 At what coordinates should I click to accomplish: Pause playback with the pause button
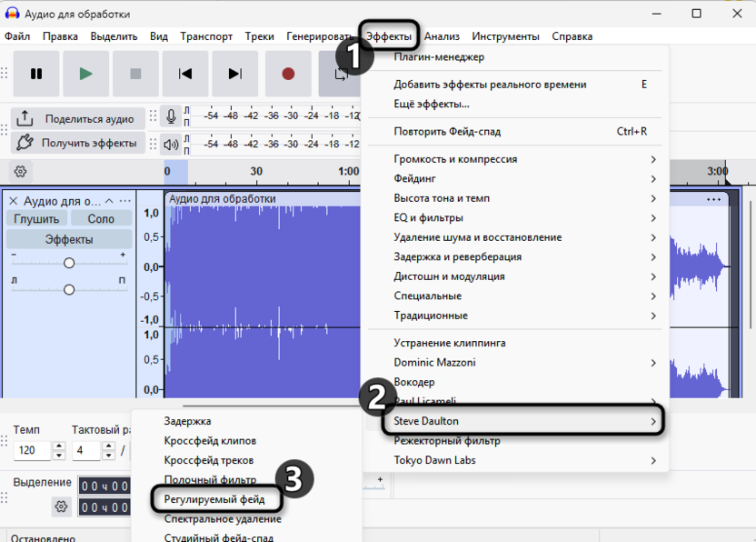(x=36, y=74)
